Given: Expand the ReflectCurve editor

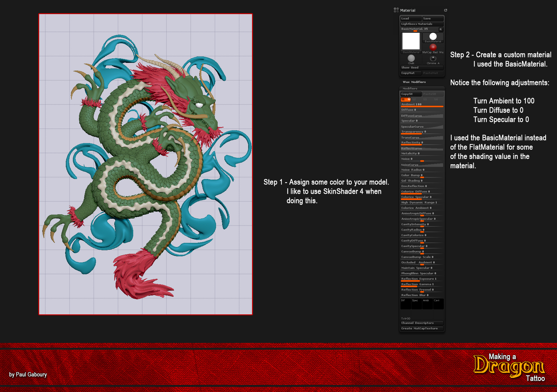Looking at the screenshot, I should coord(422,148).
